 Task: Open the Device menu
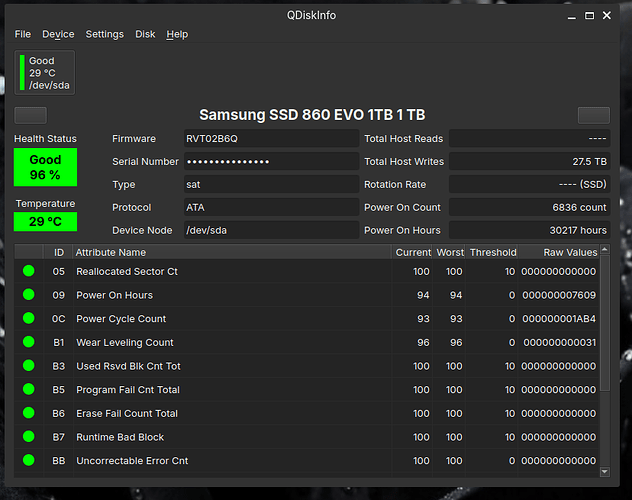[58, 34]
